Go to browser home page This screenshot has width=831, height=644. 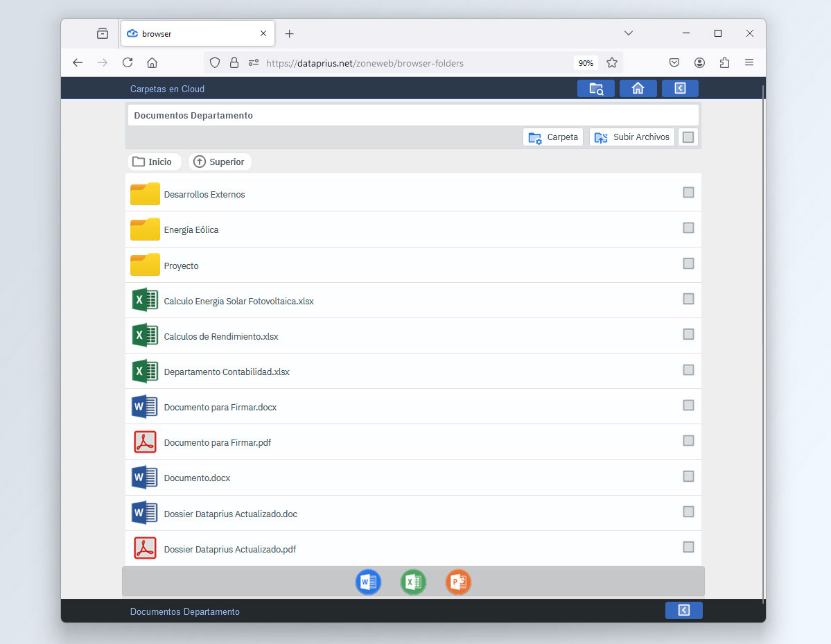(152, 62)
